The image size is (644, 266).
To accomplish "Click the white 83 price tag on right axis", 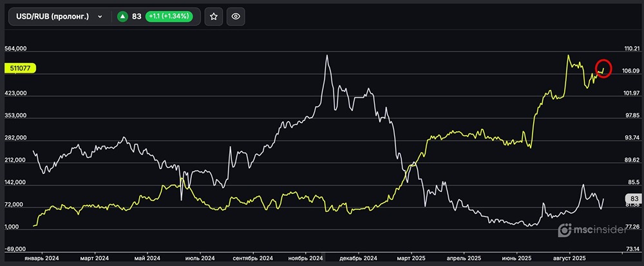I will [633, 199].
